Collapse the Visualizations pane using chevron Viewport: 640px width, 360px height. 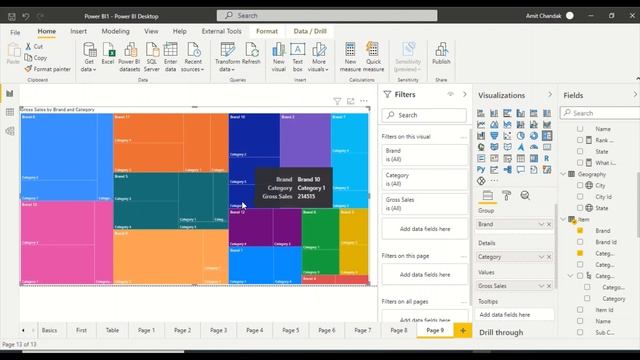550,95
